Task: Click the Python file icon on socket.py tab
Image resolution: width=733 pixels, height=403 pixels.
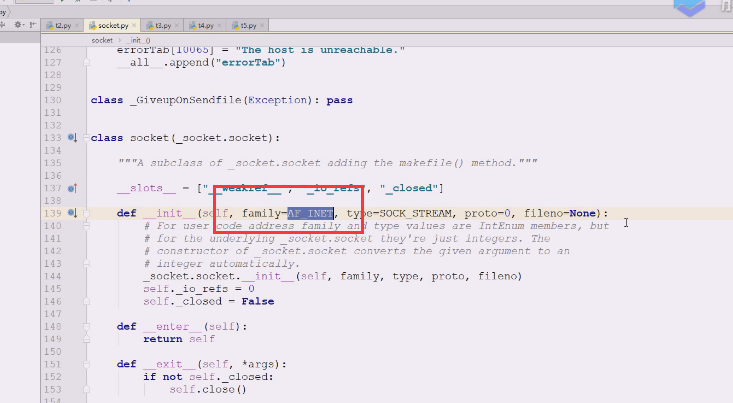Action: (93, 25)
